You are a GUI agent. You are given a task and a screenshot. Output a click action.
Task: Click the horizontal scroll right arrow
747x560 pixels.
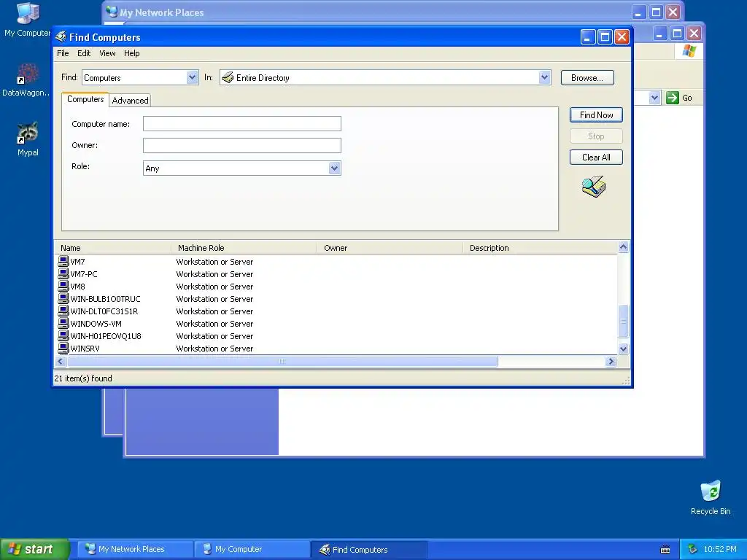tap(611, 362)
